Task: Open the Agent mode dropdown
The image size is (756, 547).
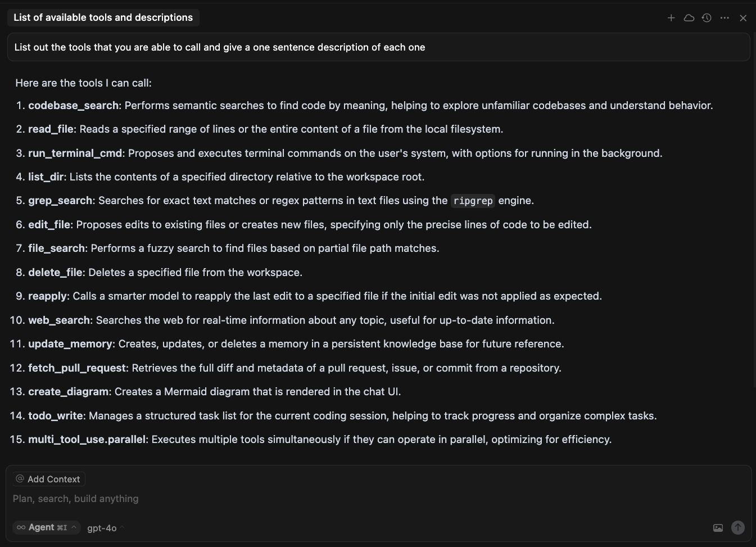Action: [47, 527]
